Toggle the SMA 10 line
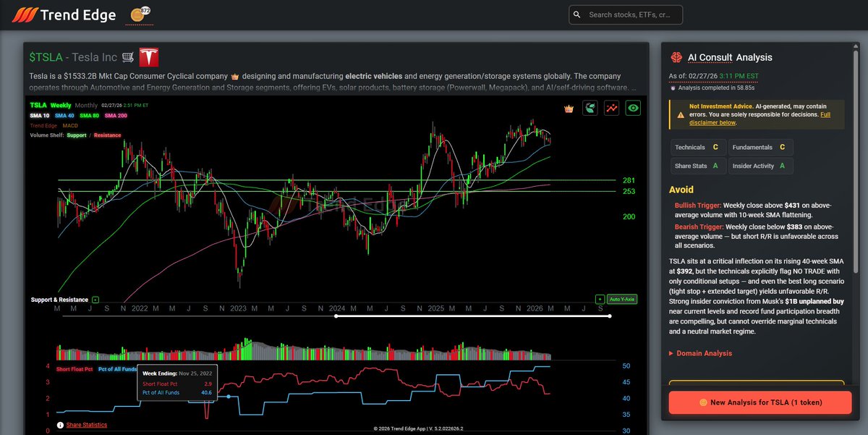This screenshot has width=868, height=435. pos(40,116)
